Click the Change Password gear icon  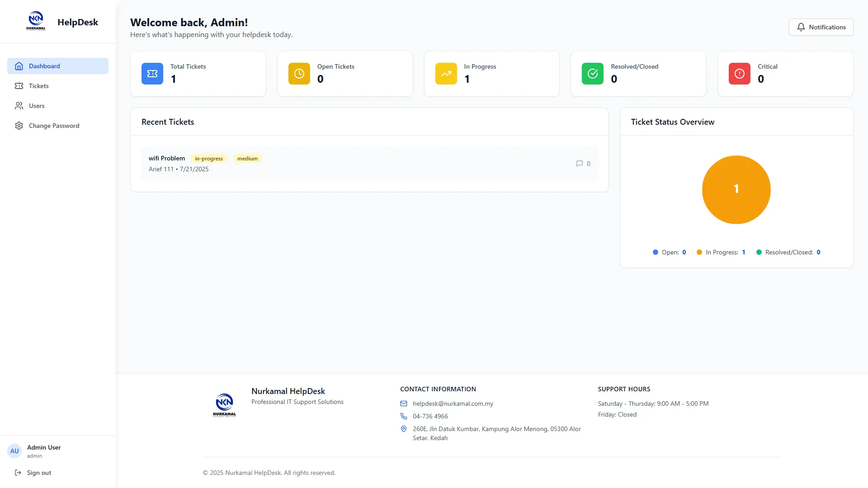pos(19,126)
